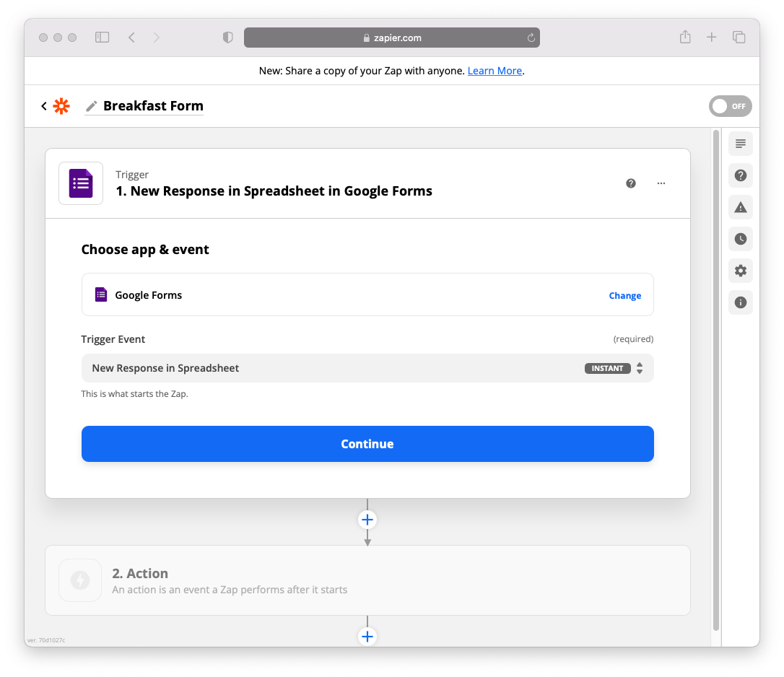784x677 pixels.
Task: Click the version text ver. 70d1027c
Action: point(46,640)
